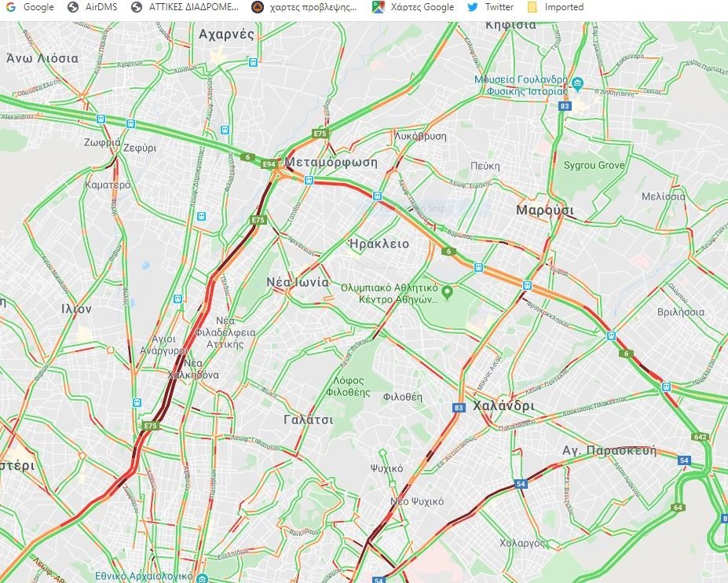Click the Μουσείο Γουλανδρή museum pin icon
728x583 pixels.
point(577,85)
